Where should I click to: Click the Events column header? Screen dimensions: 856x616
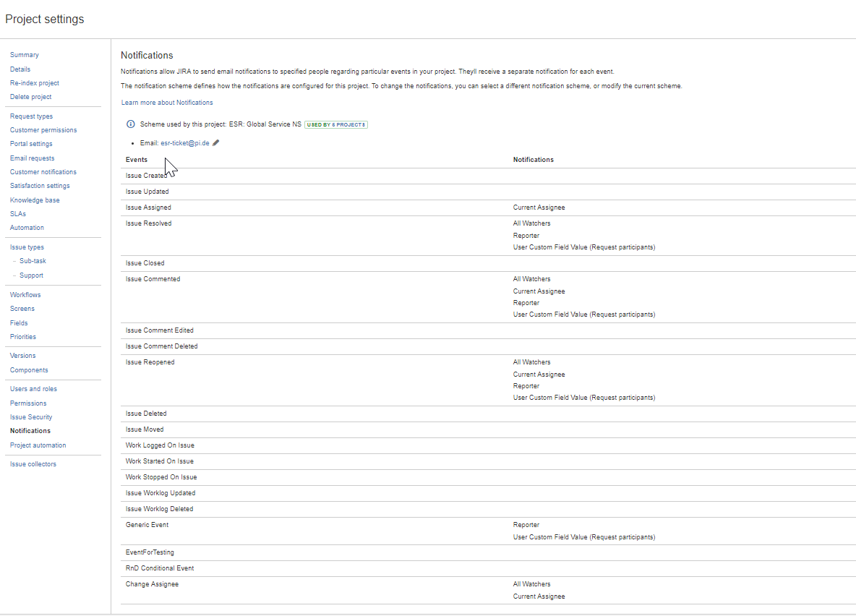[137, 160]
